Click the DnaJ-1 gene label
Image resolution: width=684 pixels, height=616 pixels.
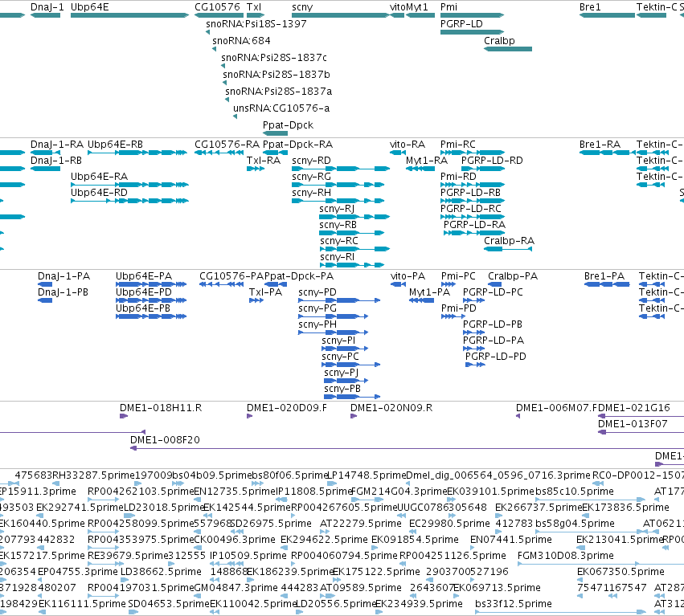(47, 7)
